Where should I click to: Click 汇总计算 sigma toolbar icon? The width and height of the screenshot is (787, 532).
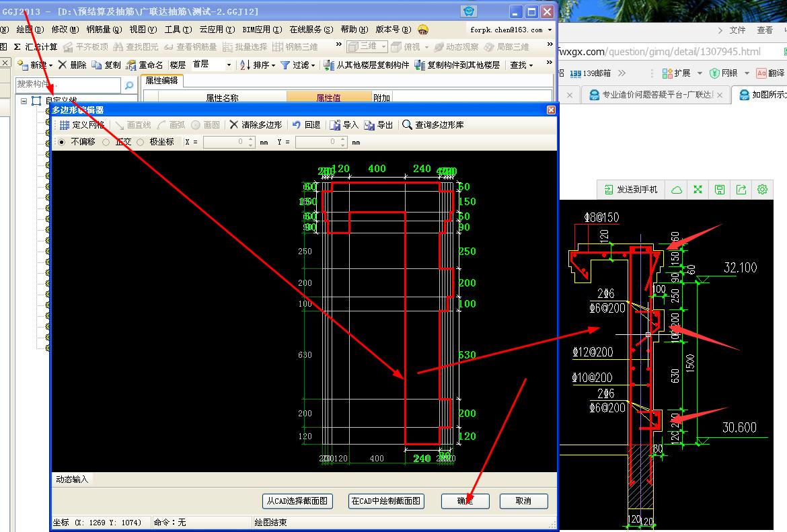click(17, 47)
